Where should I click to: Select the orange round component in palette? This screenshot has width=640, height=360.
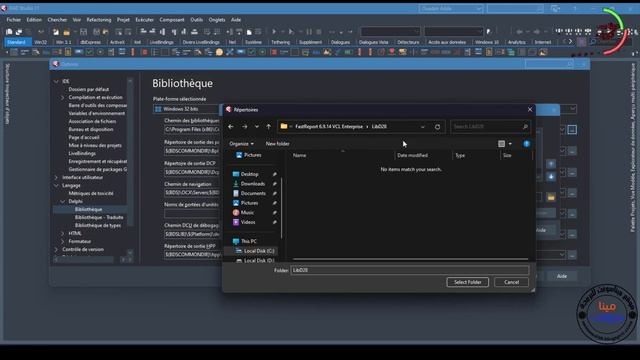click(219, 52)
